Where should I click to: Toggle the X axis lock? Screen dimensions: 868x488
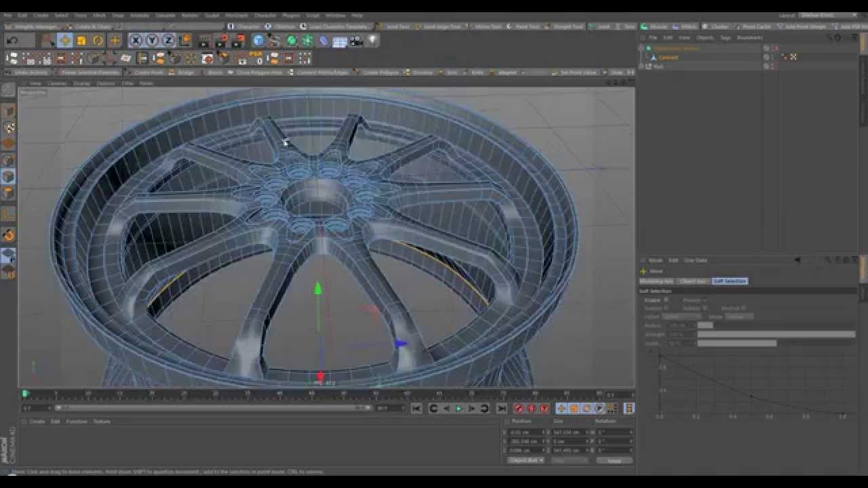pos(136,41)
